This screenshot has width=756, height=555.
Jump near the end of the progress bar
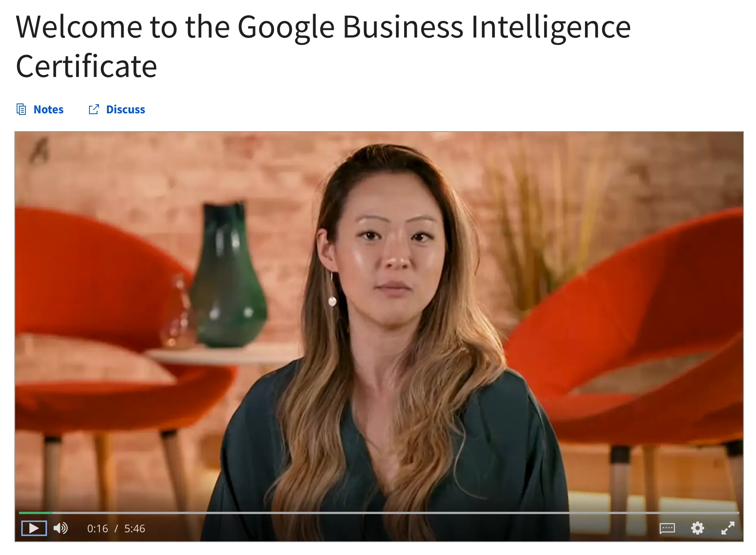728,513
